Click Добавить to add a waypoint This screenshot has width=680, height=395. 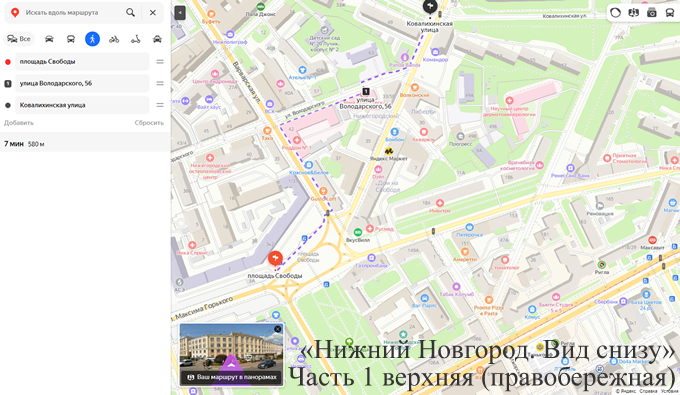click(x=19, y=123)
